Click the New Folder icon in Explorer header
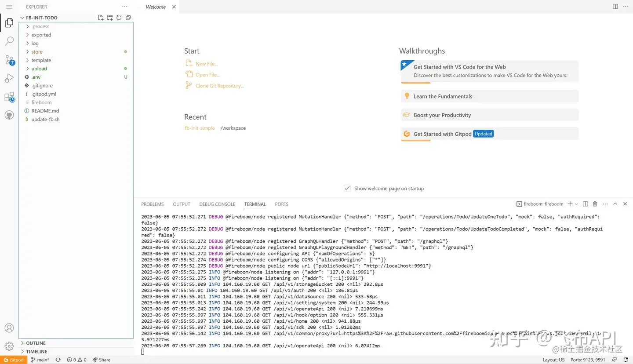This screenshot has height=364, width=633. (x=110, y=18)
